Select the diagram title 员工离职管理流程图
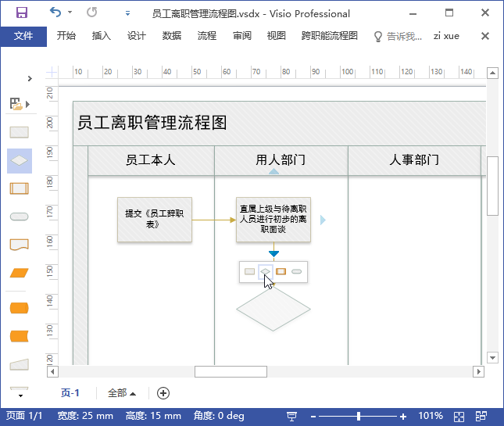The width and height of the screenshot is (504, 426). coord(152,123)
